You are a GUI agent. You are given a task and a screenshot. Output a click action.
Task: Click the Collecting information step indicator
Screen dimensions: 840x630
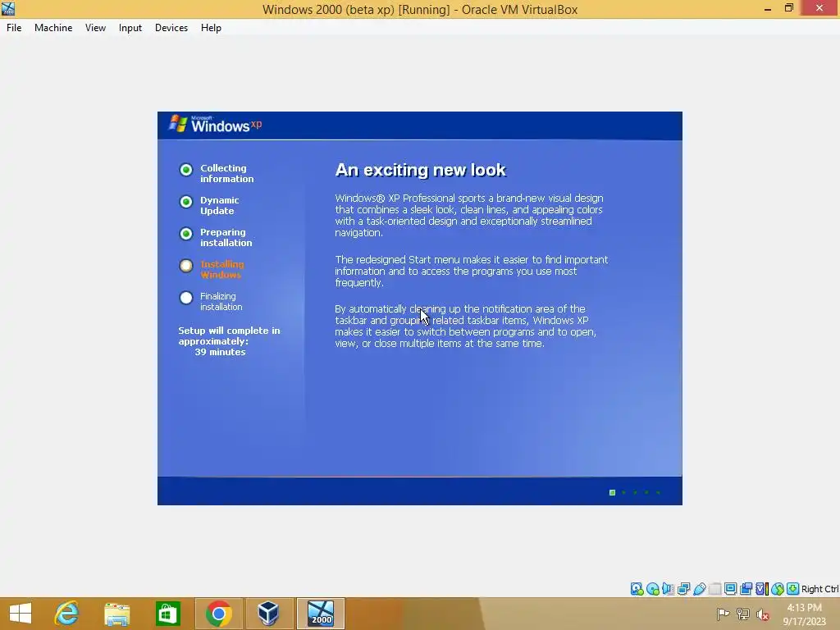click(x=186, y=170)
